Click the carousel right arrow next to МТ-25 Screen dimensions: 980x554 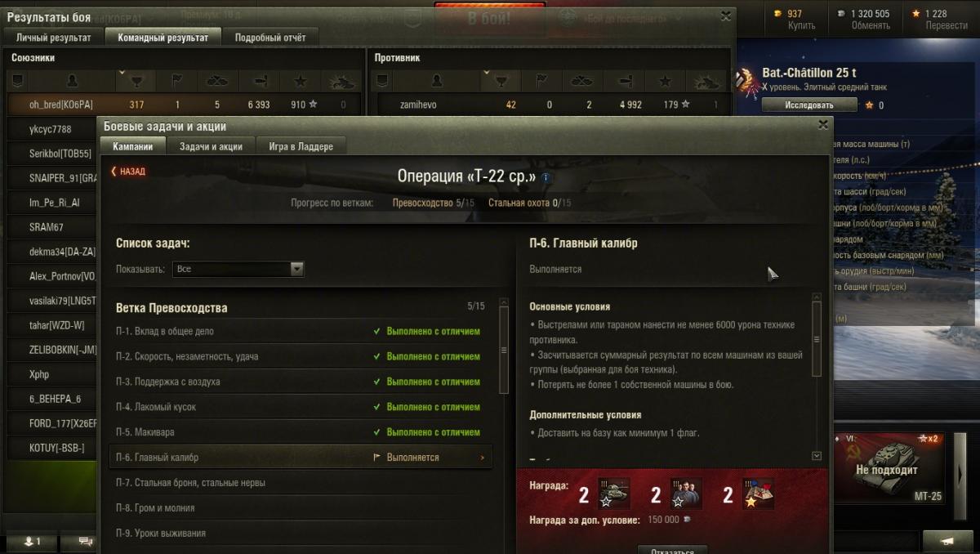pyautogui.click(x=961, y=471)
